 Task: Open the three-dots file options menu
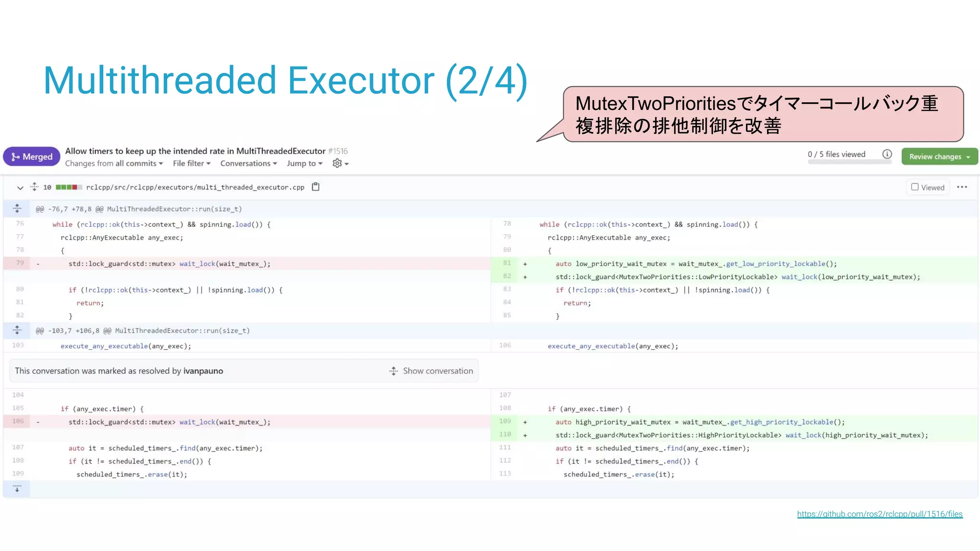point(962,187)
